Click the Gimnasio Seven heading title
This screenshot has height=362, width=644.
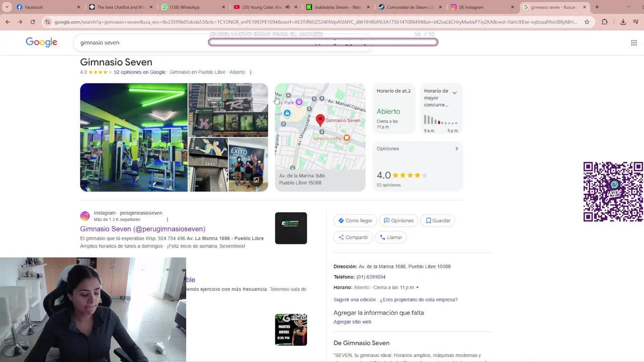116,62
